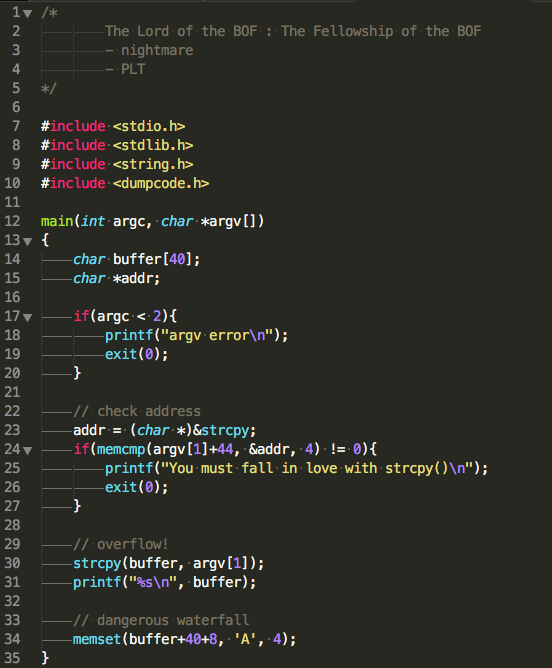
Task: Click the first 'exit(0);' call on line 19
Action: click(x=137, y=354)
